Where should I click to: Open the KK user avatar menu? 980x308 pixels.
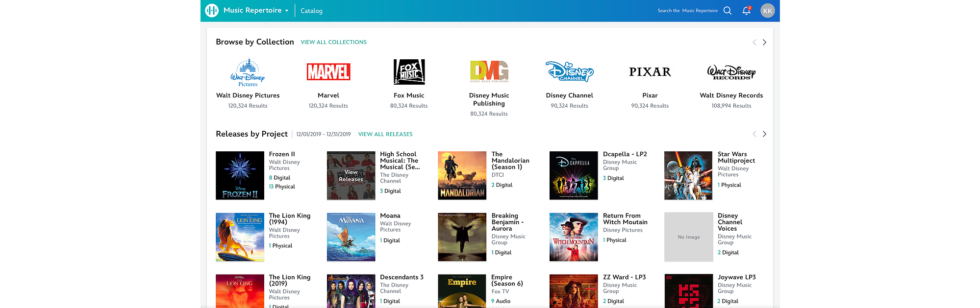pos(768,10)
